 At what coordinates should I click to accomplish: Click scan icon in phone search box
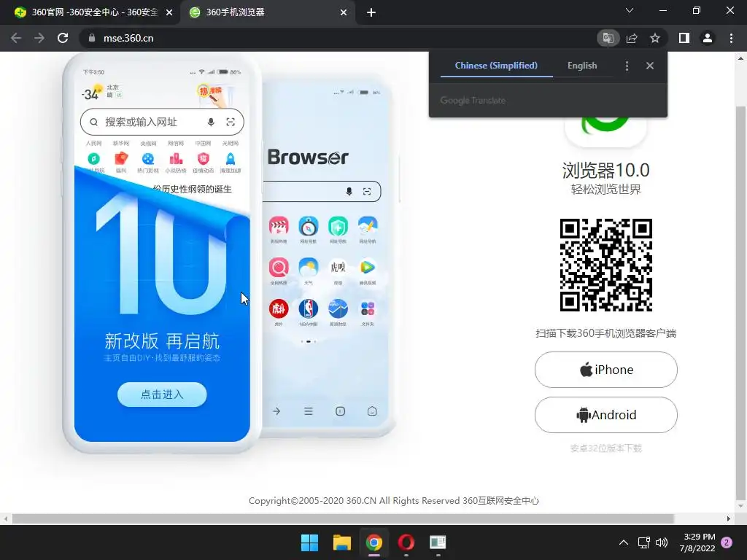tap(231, 122)
